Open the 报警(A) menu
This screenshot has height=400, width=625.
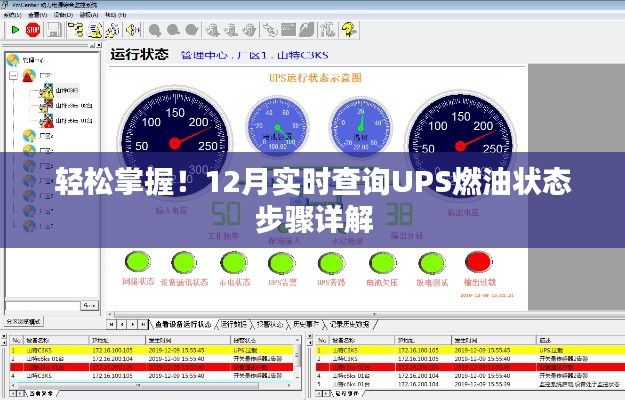point(89,15)
